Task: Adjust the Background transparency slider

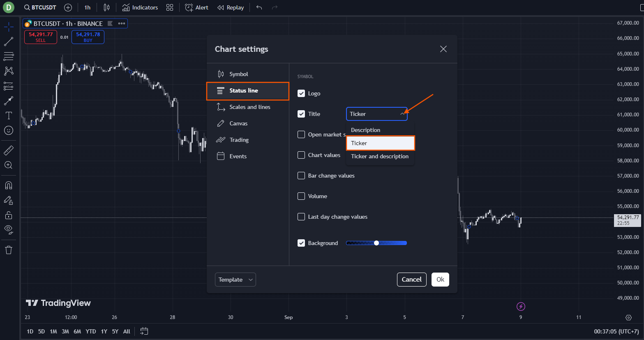Action: pyautogui.click(x=376, y=243)
